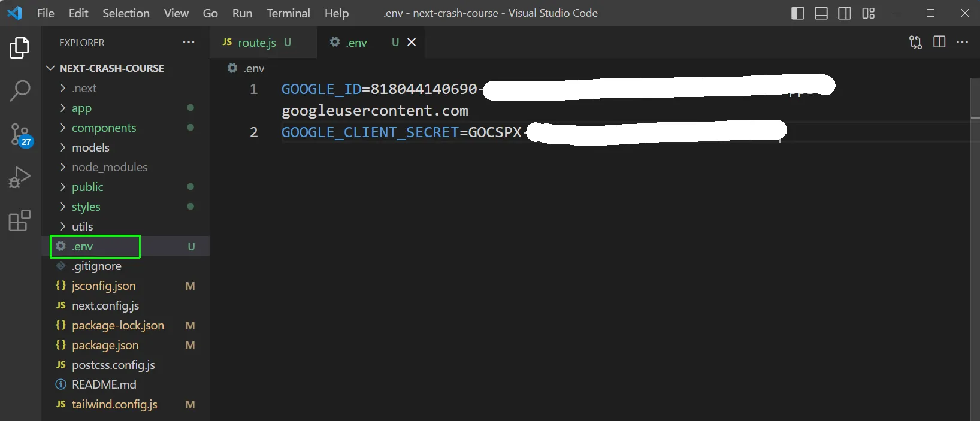Viewport: 980px width, 421px height.
Task: Click the googleusercontent.com wrapped text
Action: [x=375, y=111]
